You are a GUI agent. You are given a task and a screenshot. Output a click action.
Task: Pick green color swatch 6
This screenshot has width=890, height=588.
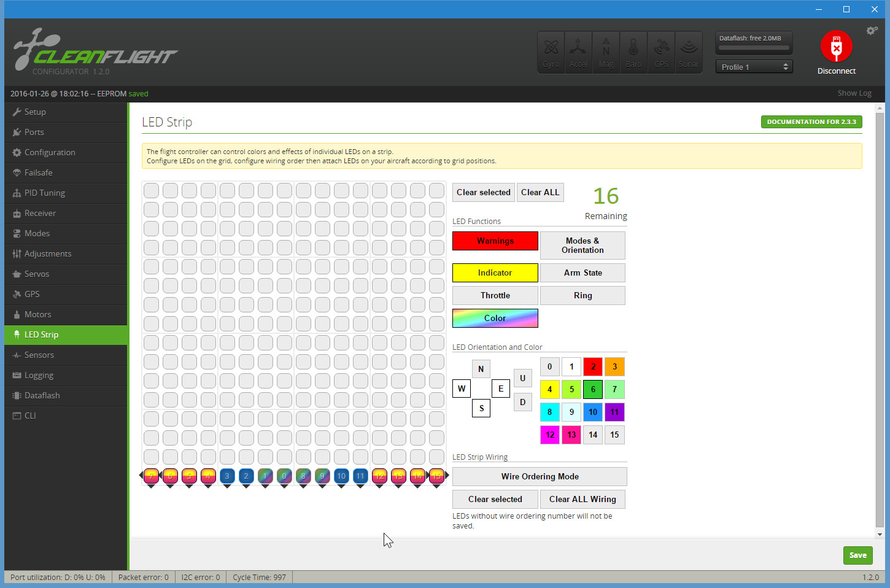pyautogui.click(x=593, y=389)
